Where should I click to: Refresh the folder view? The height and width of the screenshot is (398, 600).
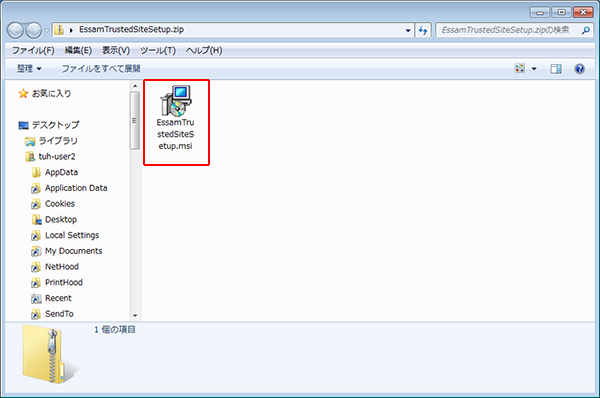point(423,30)
